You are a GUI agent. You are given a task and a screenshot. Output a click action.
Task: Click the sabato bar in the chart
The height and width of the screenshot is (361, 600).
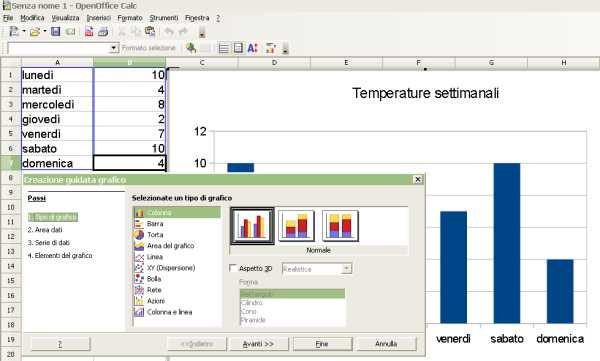pos(507,243)
